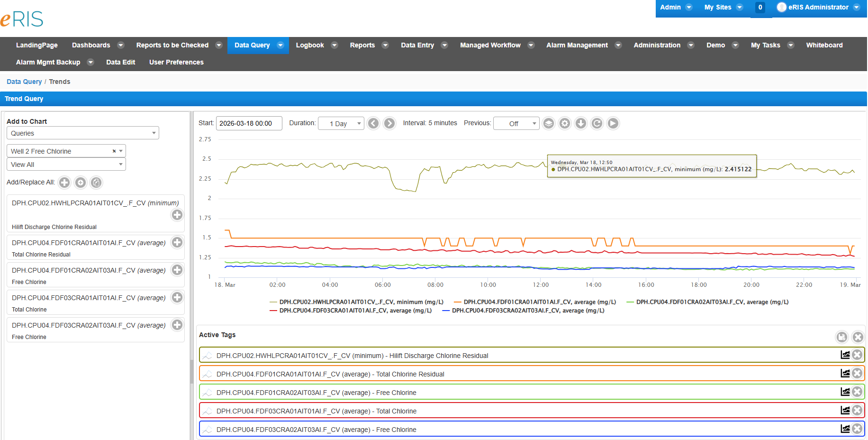
Task: Expand the Previous dropdown set to Off
Action: pos(516,123)
